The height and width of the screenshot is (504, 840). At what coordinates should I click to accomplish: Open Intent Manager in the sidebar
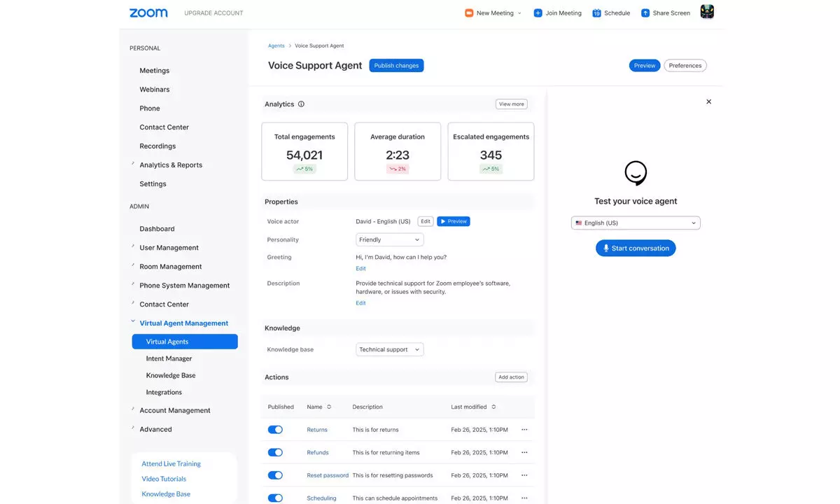tap(169, 358)
